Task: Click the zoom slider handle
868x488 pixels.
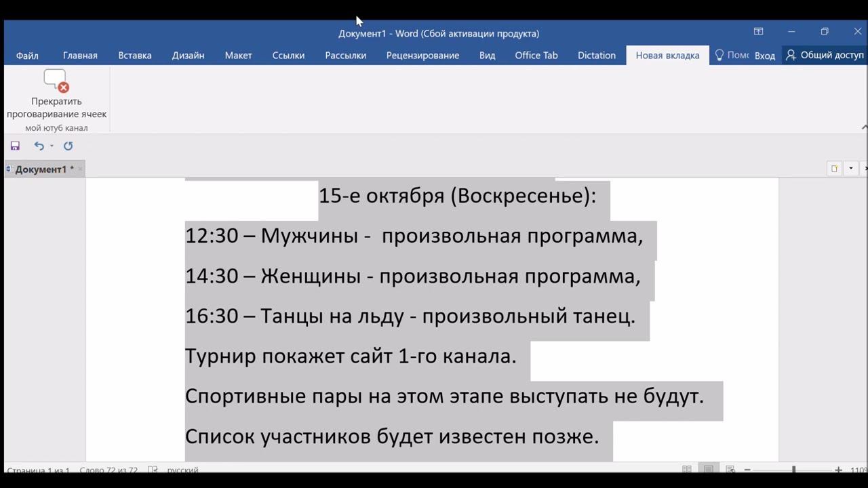Action: pyautogui.click(x=793, y=470)
